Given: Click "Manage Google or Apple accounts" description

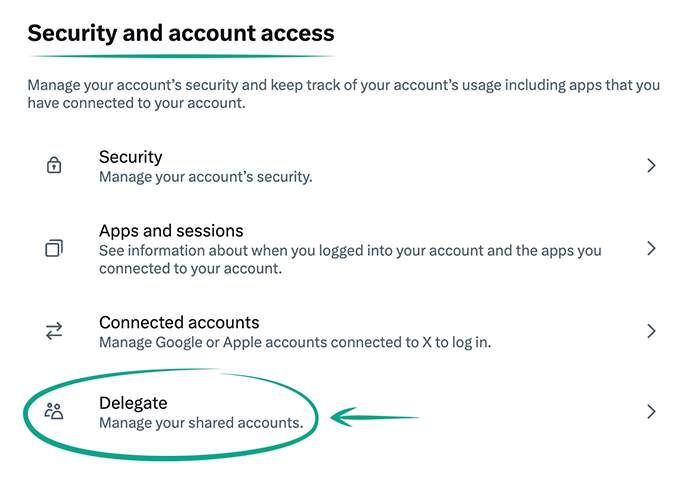Looking at the screenshot, I should (295, 343).
